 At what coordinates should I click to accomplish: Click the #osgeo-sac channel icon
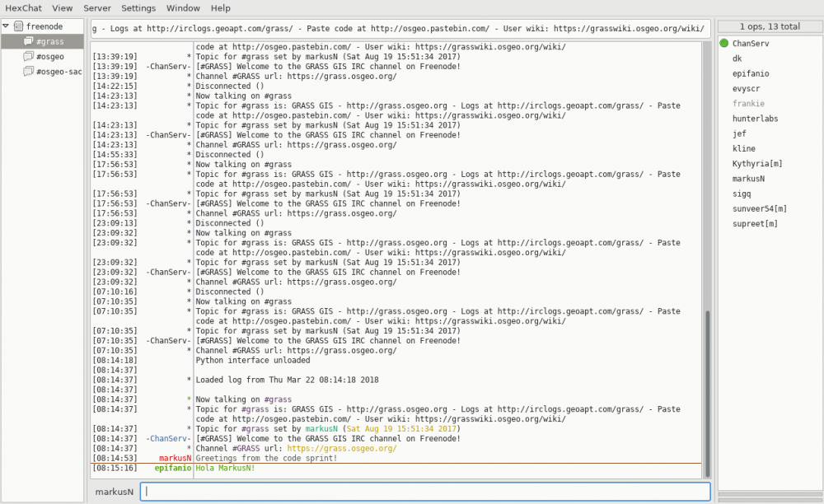pyautogui.click(x=29, y=72)
